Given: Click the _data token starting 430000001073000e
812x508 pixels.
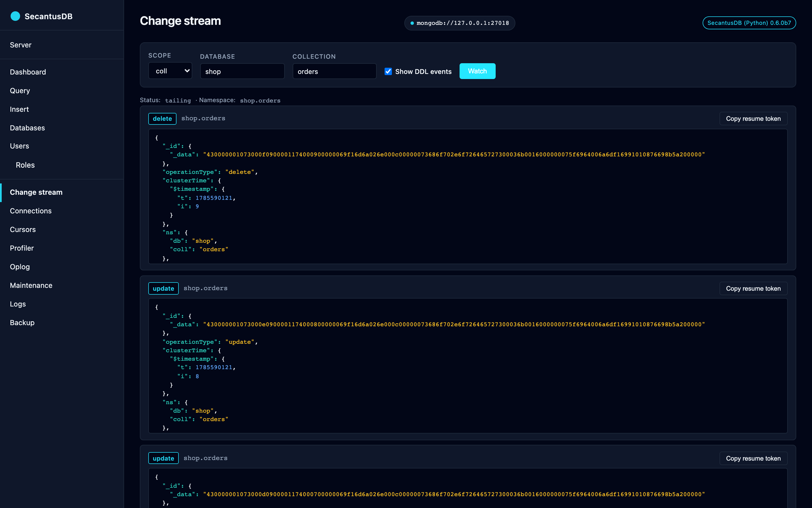Looking at the screenshot, I should [x=454, y=324].
